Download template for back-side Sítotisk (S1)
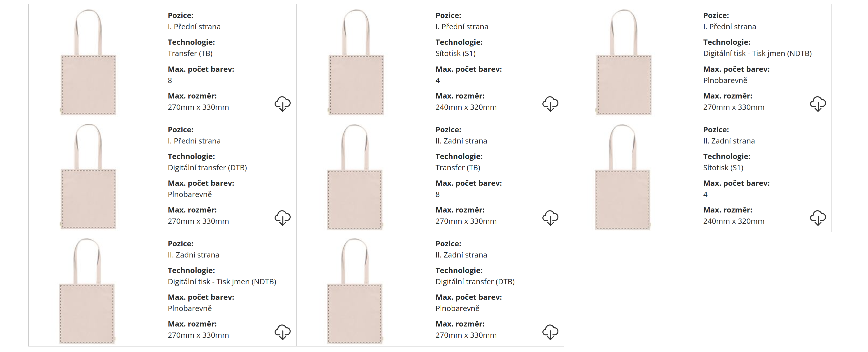The height and width of the screenshot is (352, 868). click(x=818, y=217)
